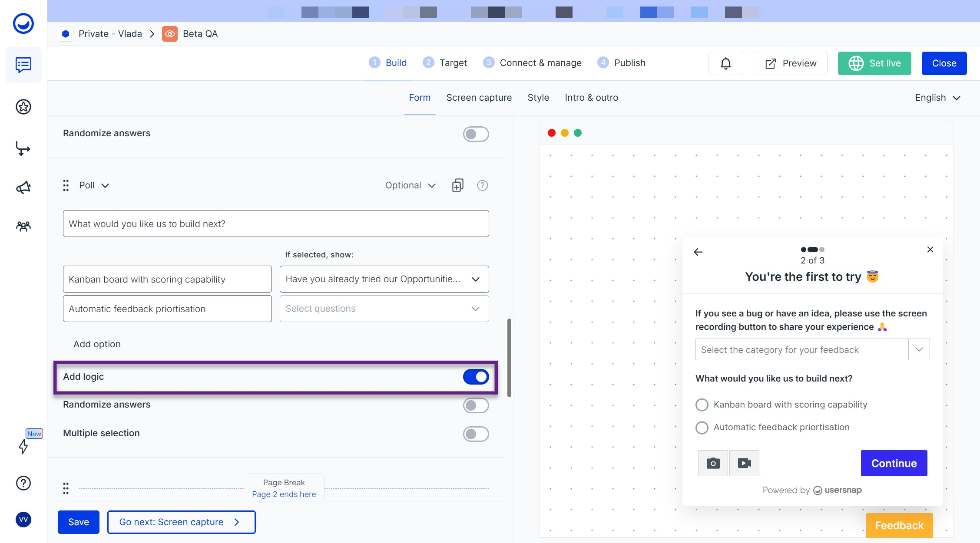Screen dimensions: 980x543
Task: Click the screenshot camera icon in widget
Action: [712, 463]
